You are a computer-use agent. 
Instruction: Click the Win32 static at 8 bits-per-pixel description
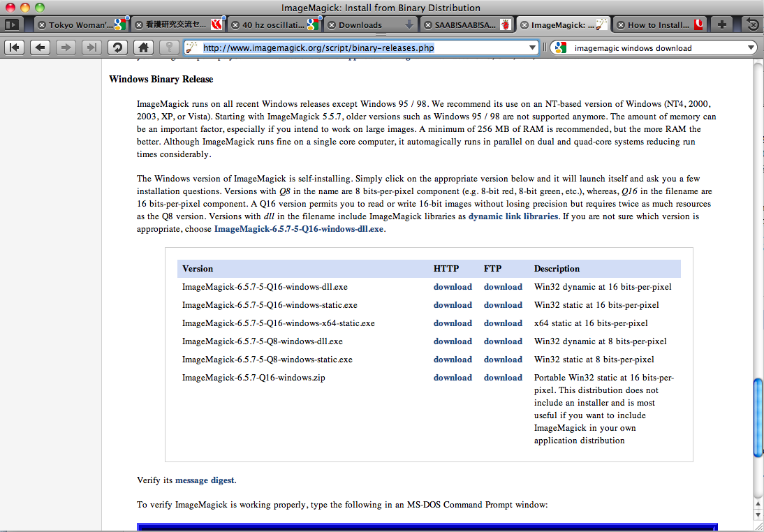click(594, 360)
